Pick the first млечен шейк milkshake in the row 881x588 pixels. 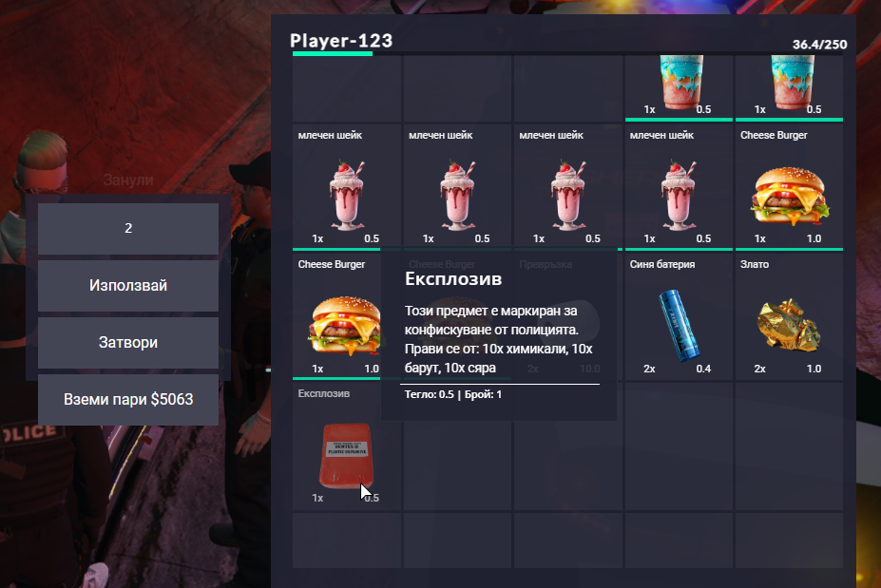tap(347, 186)
